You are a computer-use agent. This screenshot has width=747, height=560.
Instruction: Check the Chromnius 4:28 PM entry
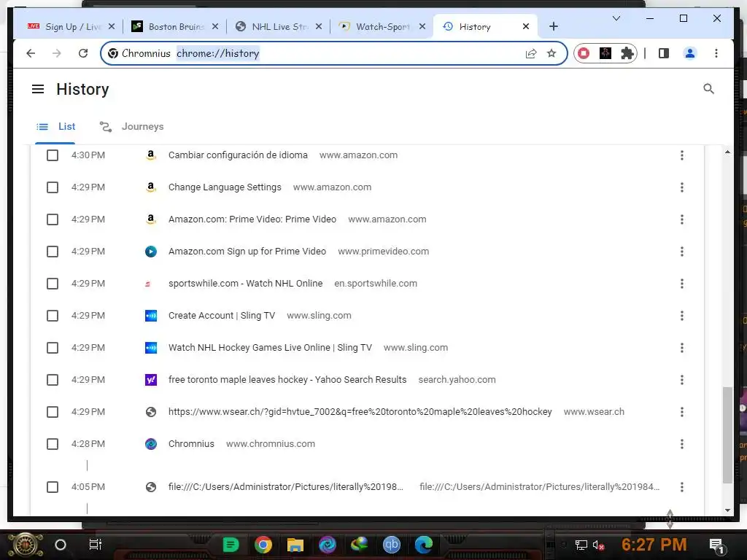(53, 444)
